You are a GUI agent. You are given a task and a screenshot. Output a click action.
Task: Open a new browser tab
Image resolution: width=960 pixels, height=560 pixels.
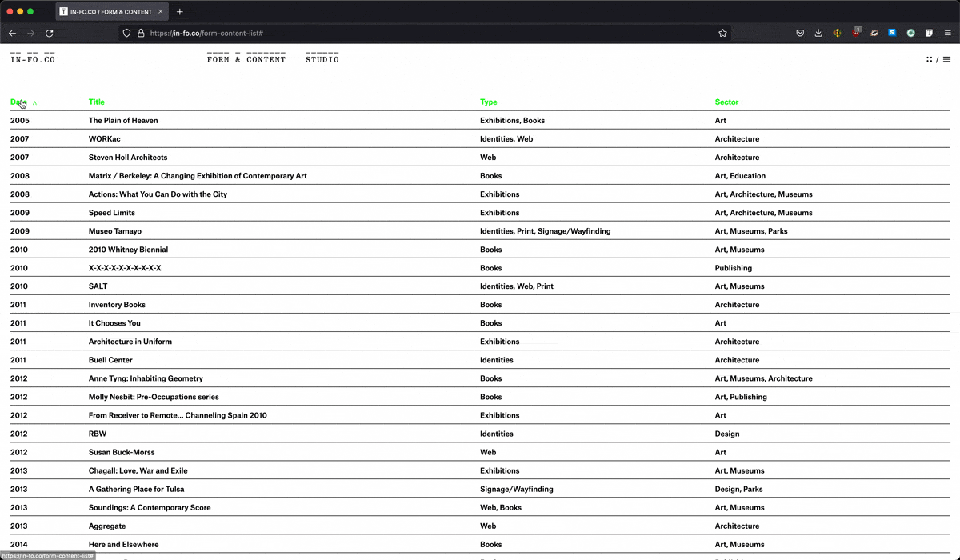(179, 12)
